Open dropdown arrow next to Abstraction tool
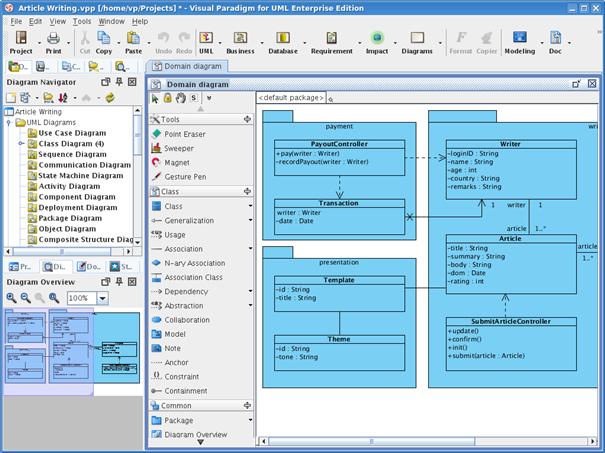 (250, 305)
